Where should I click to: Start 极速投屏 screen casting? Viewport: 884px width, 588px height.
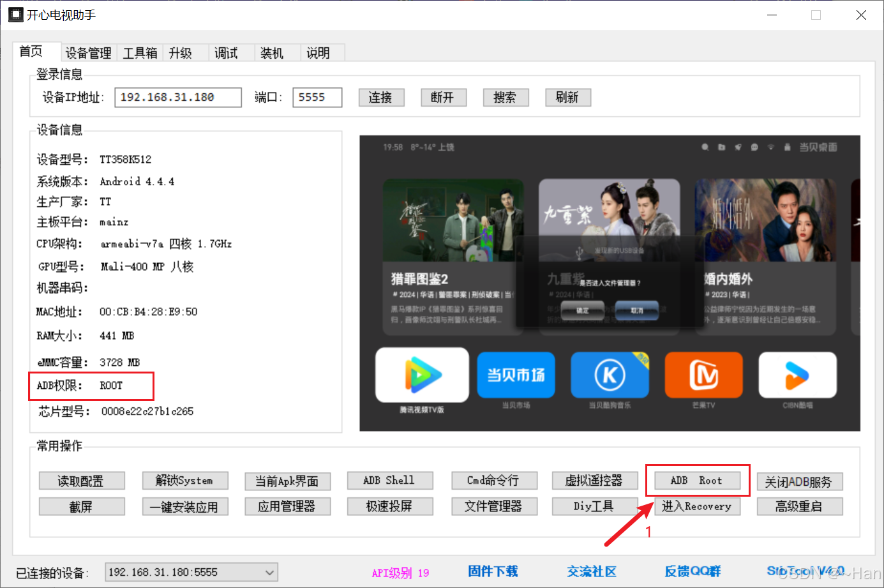pos(390,506)
